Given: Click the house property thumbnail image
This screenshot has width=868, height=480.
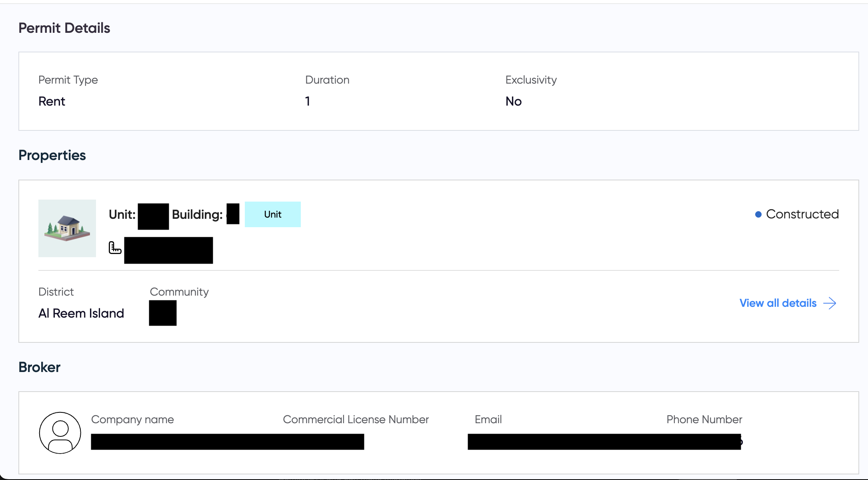Looking at the screenshot, I should [67, 228].
